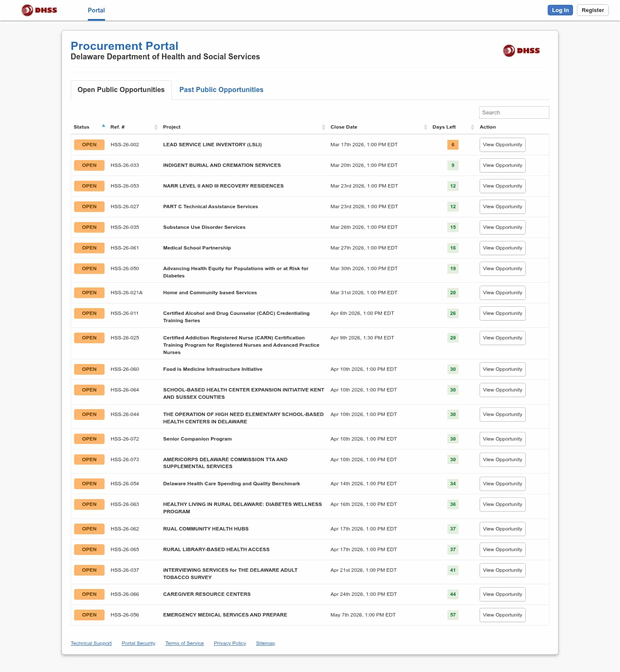Click the OPEN status badge for HSS-26-056
The width and height of the screenshot is (620, 672).
[x=89, y=615]
